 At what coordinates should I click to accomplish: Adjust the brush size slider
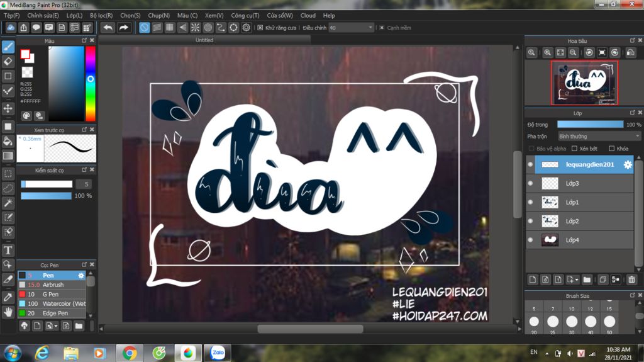(x=47, y=184)
